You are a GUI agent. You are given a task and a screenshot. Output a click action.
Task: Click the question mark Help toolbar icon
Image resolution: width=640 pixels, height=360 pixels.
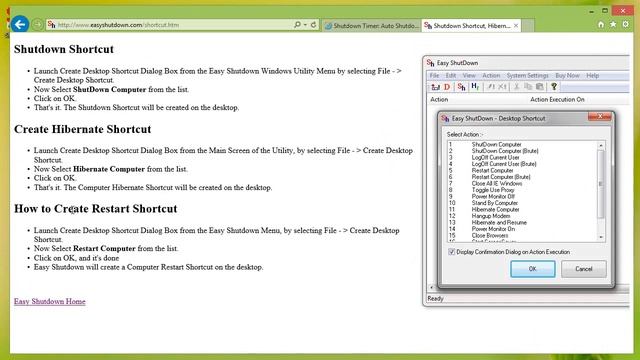pyautogui.click(x=554, y=87)
